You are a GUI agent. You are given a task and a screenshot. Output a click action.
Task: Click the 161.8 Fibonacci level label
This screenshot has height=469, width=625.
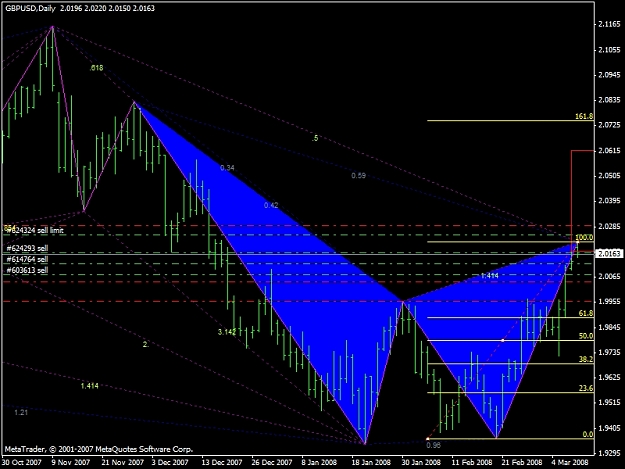click(x=584, y=116)
